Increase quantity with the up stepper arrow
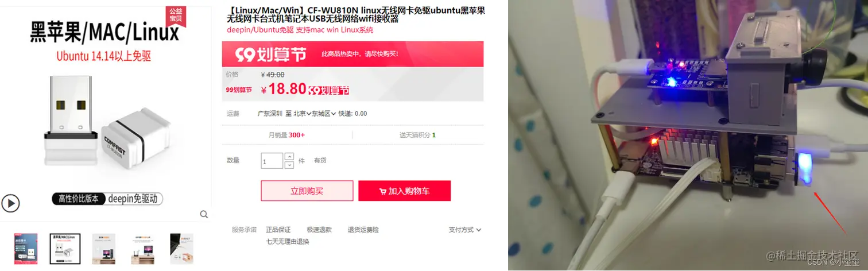 (x=289, y=156)
